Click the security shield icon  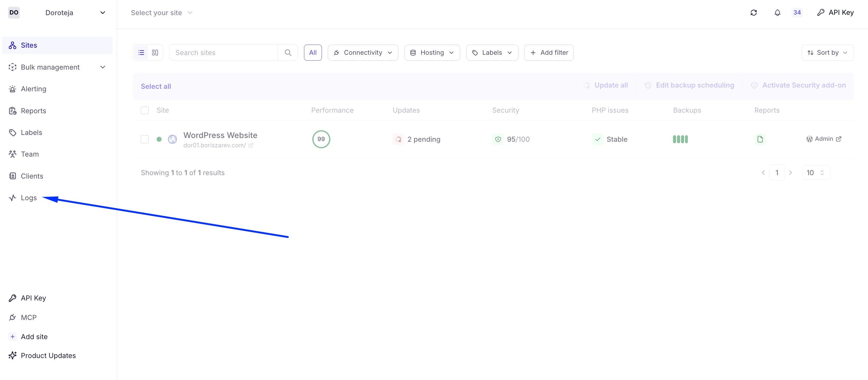(498, 139)
